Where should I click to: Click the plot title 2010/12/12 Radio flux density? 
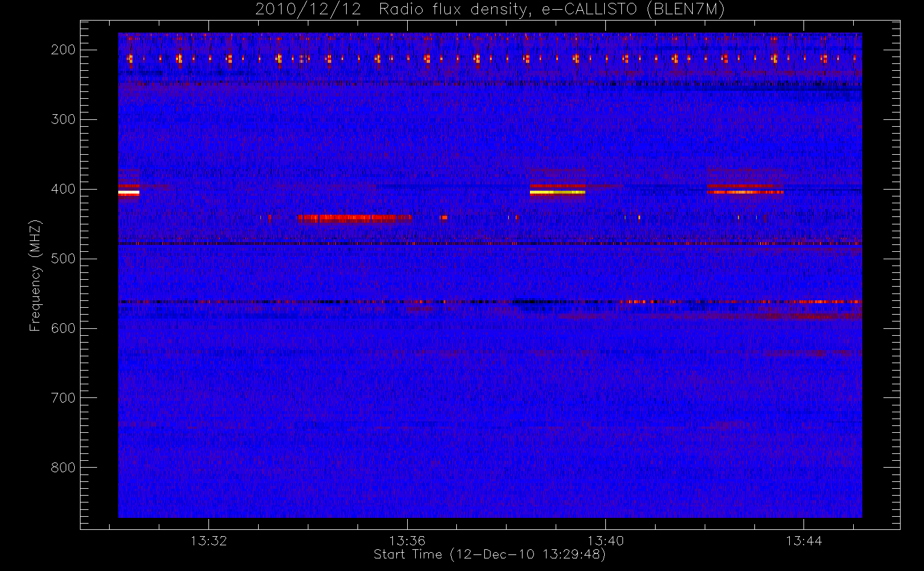tap(490, 10)
